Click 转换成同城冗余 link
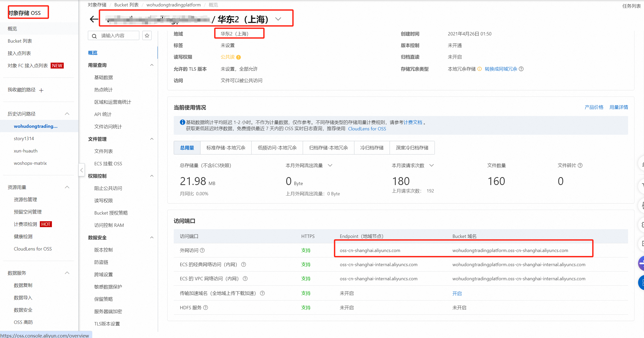 point(501,69)
